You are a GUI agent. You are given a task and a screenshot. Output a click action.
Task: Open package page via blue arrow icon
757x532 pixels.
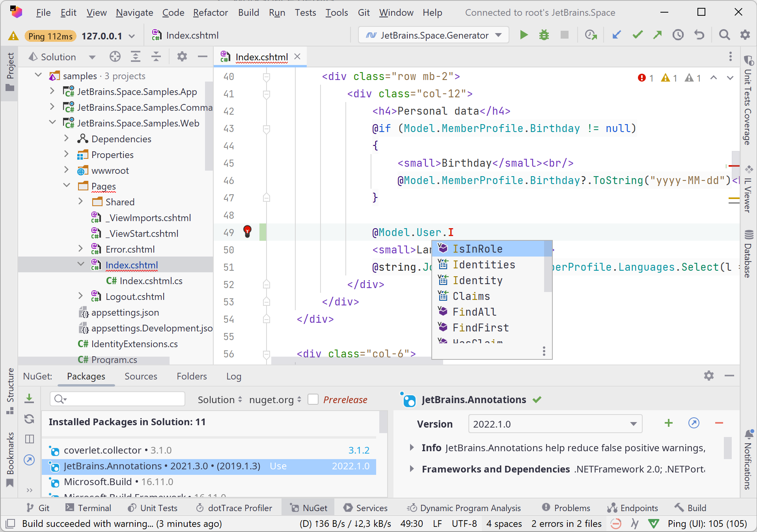[x=694, y=423]
